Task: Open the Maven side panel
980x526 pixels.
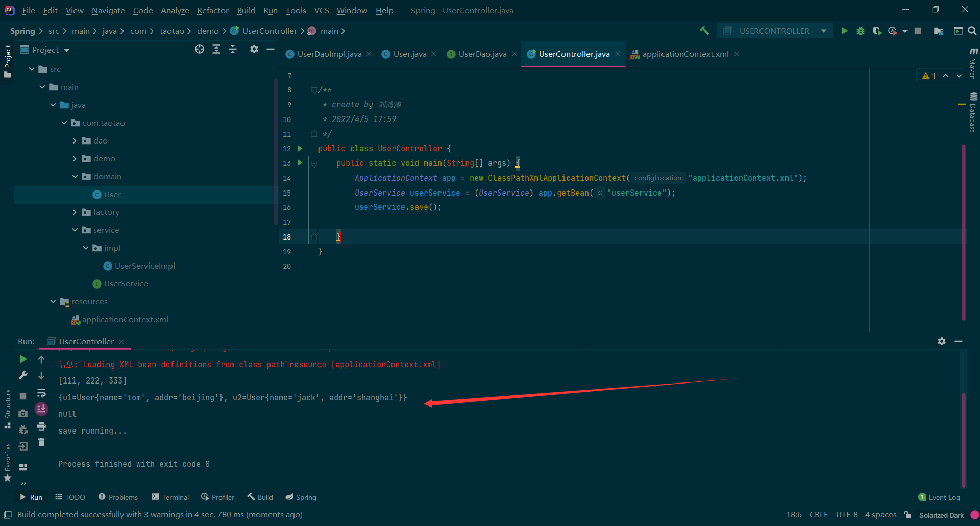Action: click(973, 64)
